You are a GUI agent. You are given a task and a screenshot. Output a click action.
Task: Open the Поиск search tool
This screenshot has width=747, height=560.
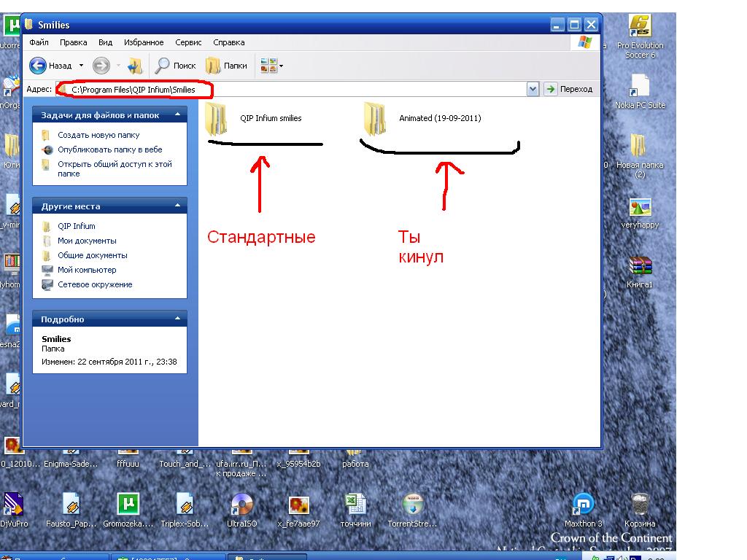click(x=175, y=65)
